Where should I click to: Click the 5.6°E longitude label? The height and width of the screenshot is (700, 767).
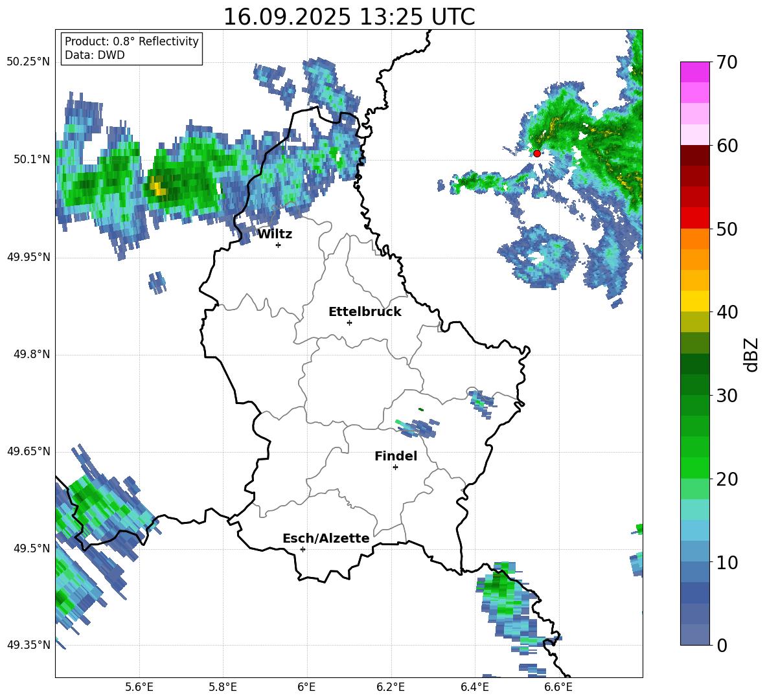tap(139, 687)
